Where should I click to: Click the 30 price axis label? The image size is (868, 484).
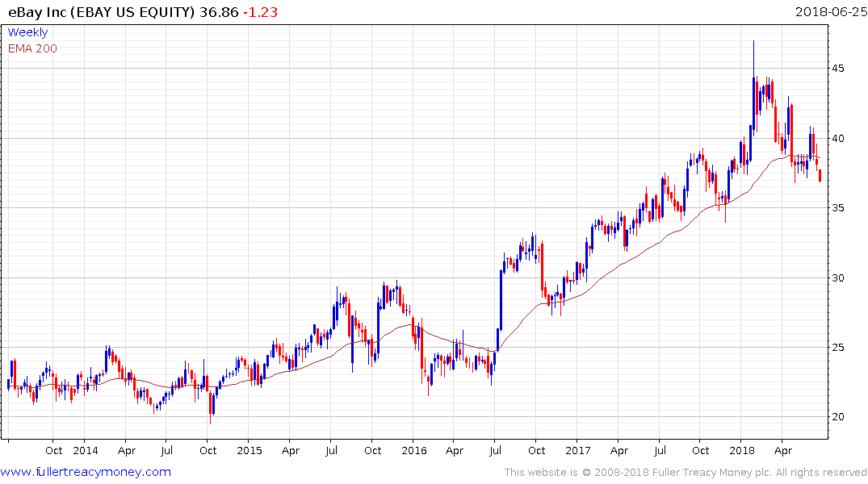point(838,277)
